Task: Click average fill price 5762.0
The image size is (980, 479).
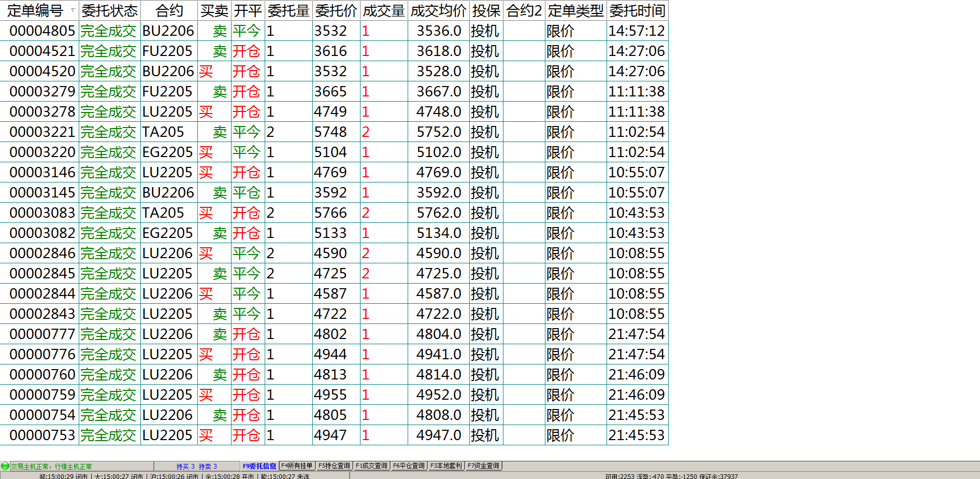Action: [439, 213]
